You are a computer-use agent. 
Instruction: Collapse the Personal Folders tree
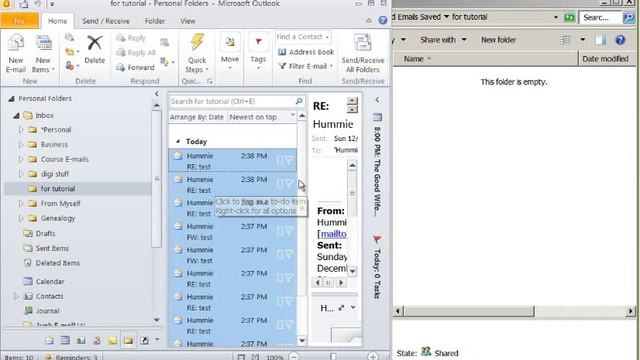(11, 99)
